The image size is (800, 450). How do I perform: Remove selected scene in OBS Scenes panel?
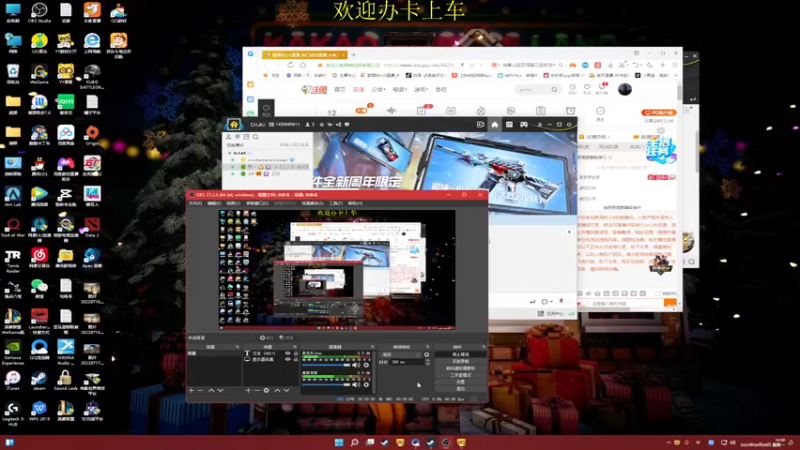point(200,390)
